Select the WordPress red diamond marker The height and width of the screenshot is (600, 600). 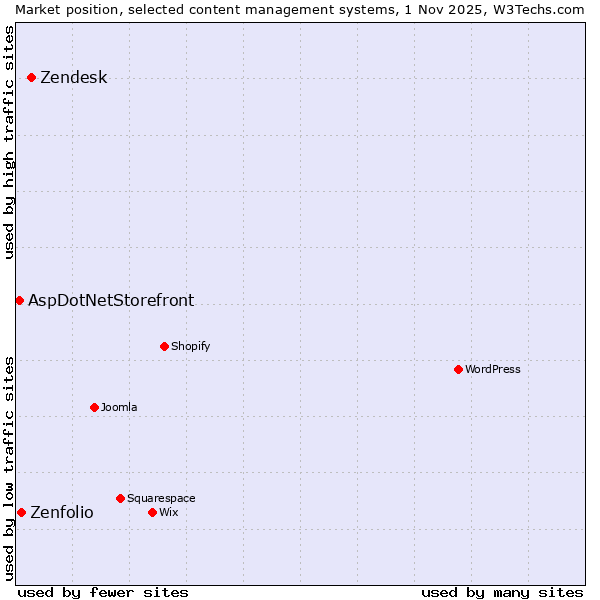tap(458, 369)
